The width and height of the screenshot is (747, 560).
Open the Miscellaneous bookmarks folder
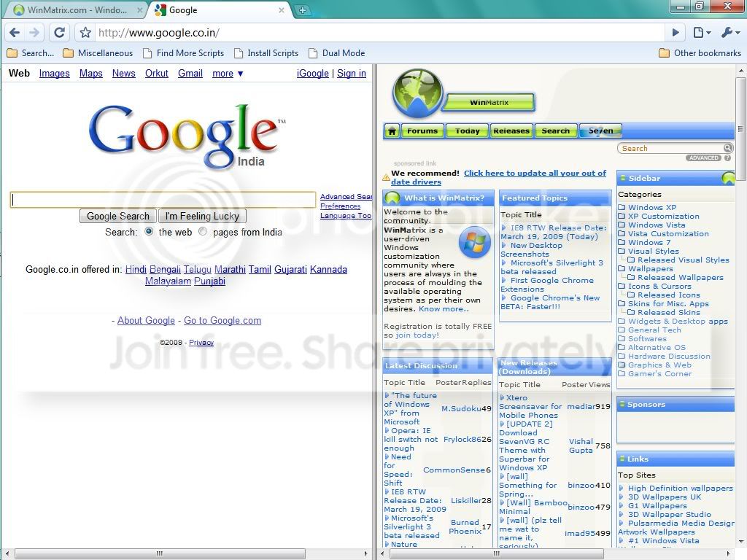[x=98, y=52]
